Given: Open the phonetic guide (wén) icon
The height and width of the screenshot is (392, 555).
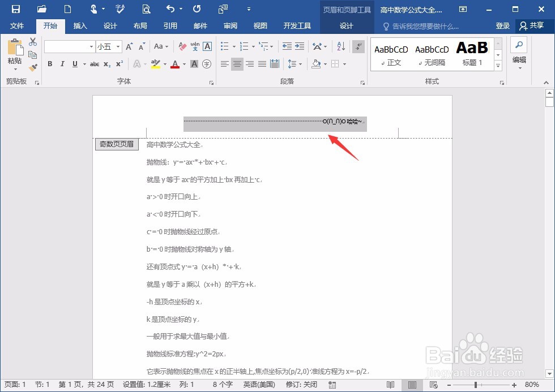Looking at the screenshot, I should click(195, 46).
